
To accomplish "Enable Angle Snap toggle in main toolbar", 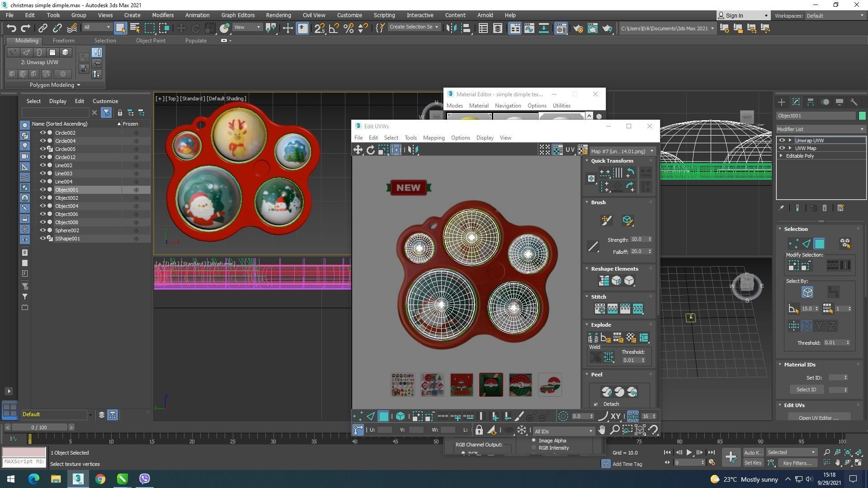I will tap(334, 28).
